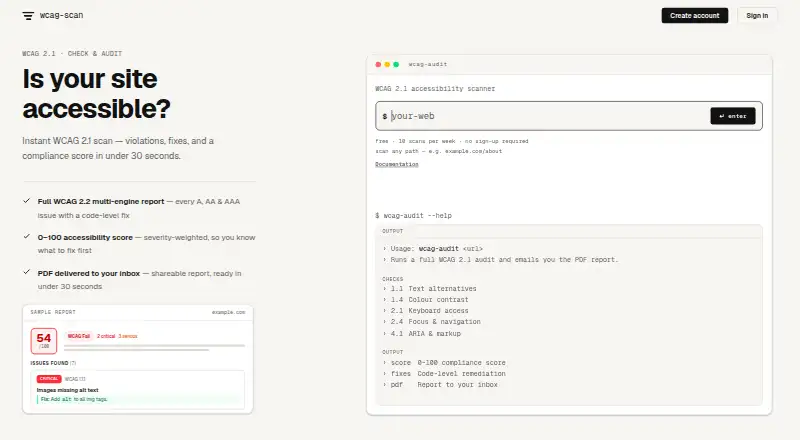Click the yellow window dot in terminal header
800x440 pixels.
point(387,64)
